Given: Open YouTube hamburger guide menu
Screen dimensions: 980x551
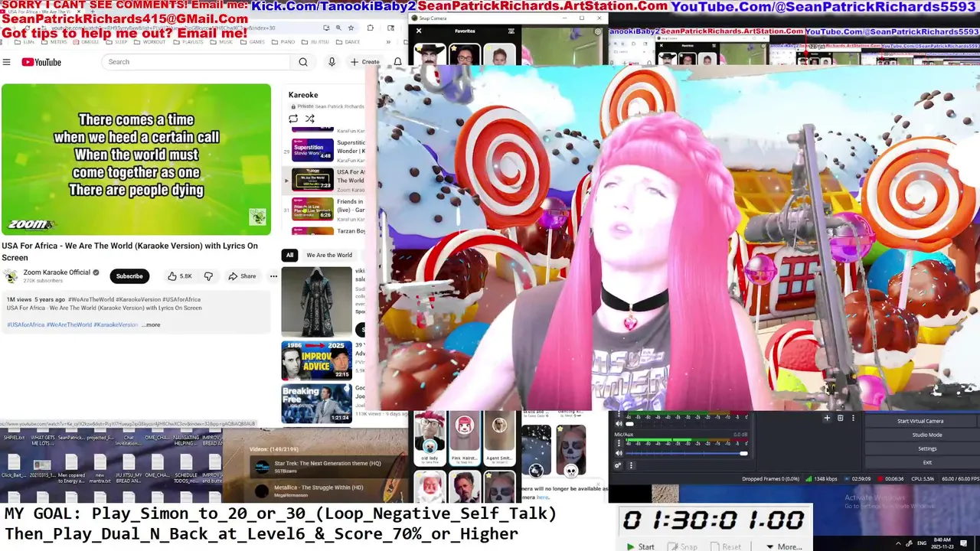Looking at the screenshot, I should pos(7,62).
